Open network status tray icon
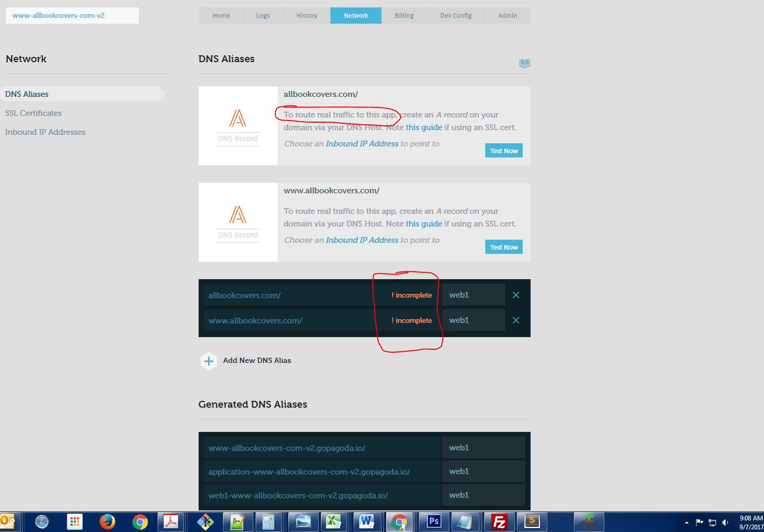This screenshot has width=764, height=532. [712, 522]
